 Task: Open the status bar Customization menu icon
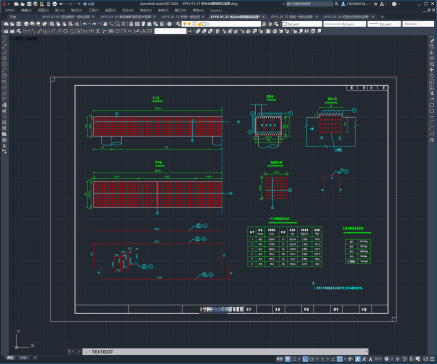(432, 359)
